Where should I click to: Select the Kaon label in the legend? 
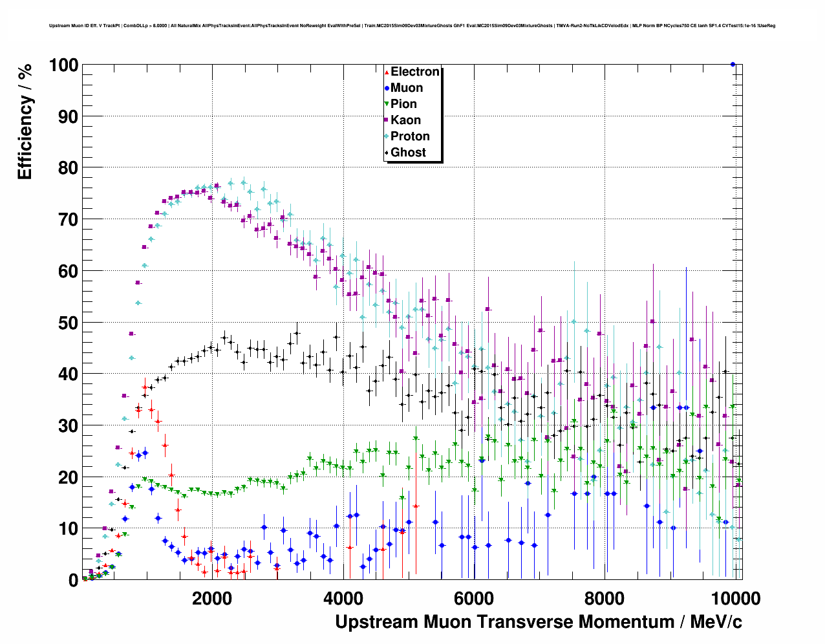(x=405, y=120)
